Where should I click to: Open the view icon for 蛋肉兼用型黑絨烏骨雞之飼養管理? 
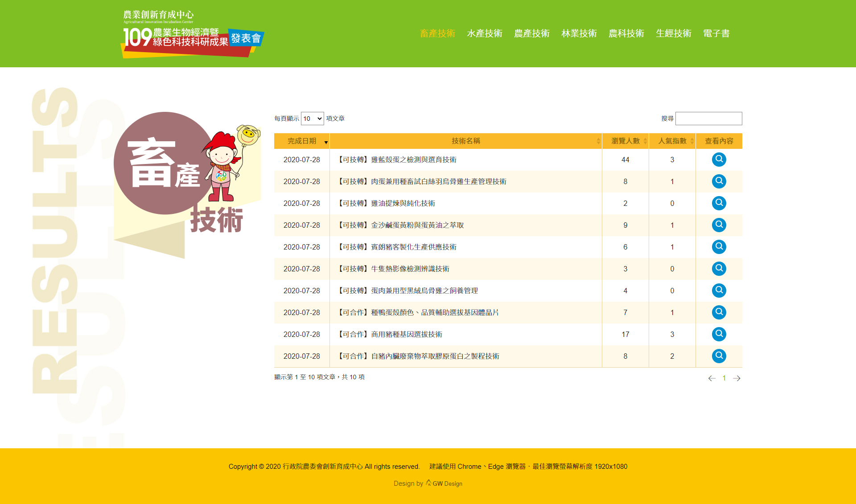(719, 291)
